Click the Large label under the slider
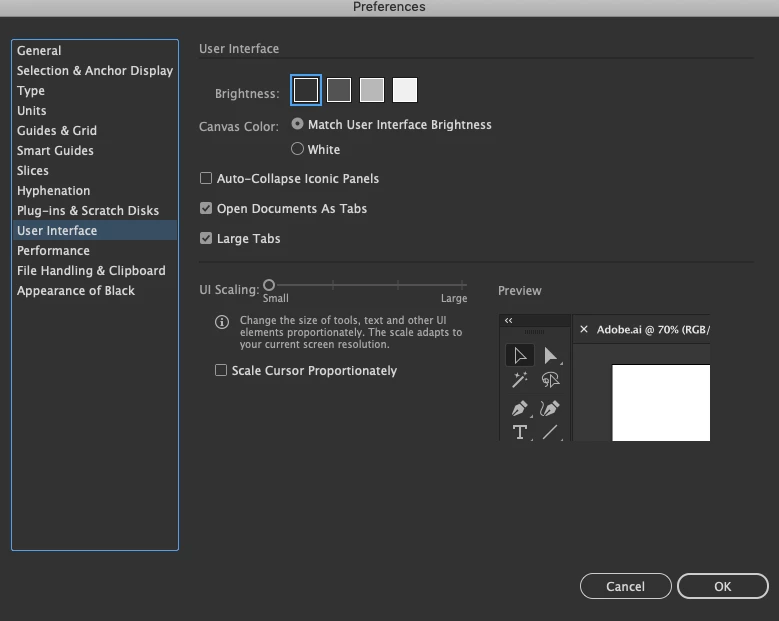The height and width of the screenshot is (621, 779). pos(454,299)
